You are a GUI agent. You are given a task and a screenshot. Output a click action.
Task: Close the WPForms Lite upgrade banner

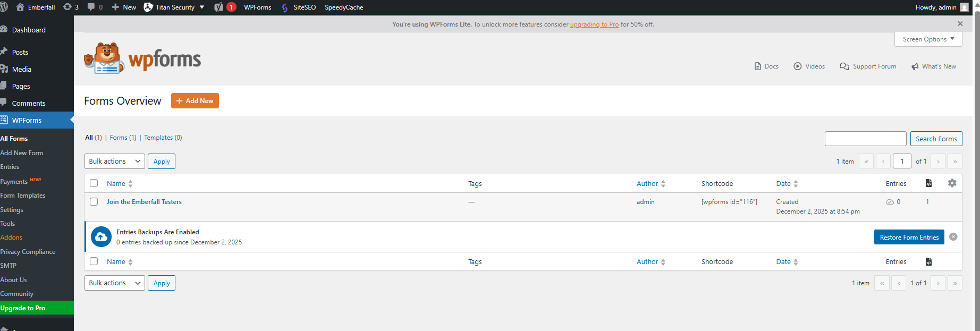(960, 24)
